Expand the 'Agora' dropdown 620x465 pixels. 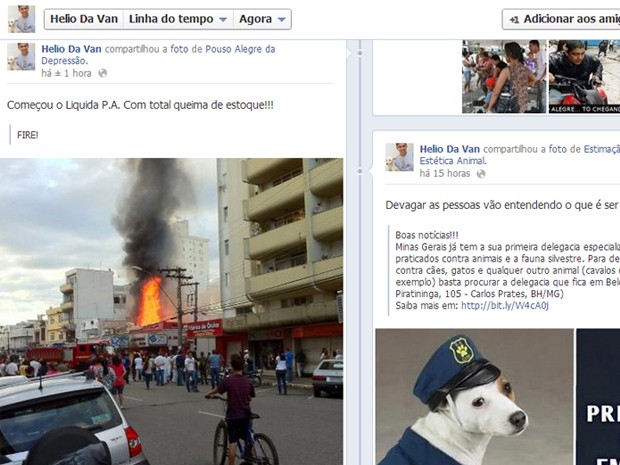(x=263, y=19)
